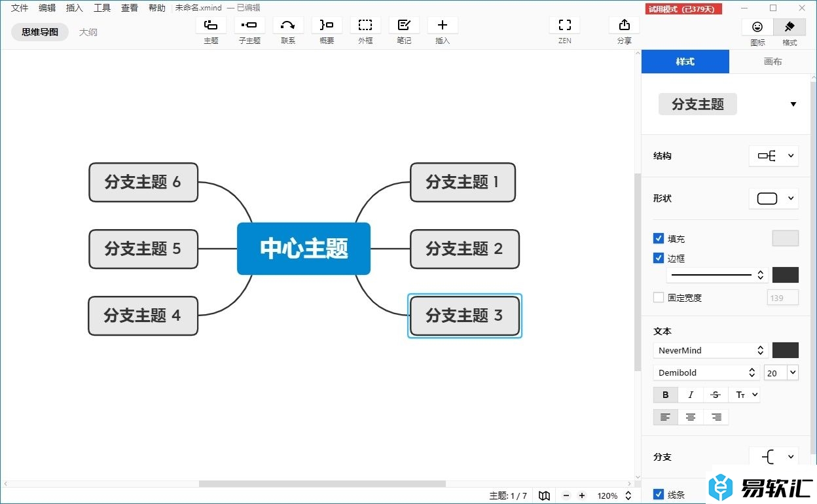Click the Subtopic (子主题) toolbar icon

[x=249, y=26]
